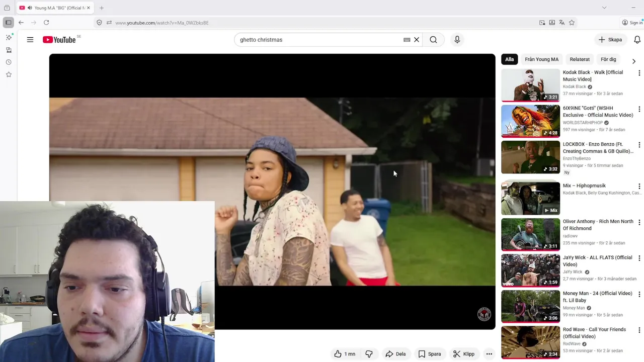Open options menu for Kodak Black Walk
The image size is (644, 362).
pos(639,73)
